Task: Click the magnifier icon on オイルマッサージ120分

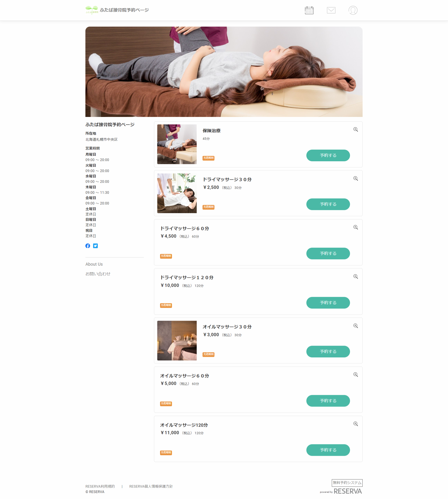Action: click(x=355, y=424)
